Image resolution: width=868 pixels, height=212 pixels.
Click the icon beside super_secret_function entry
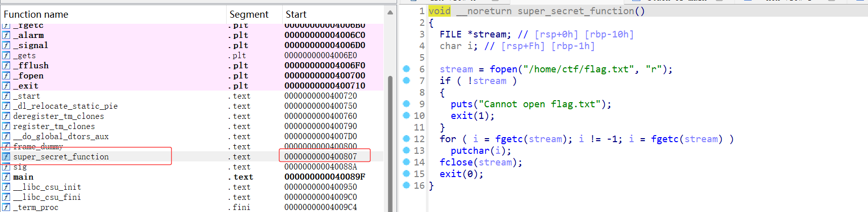coord(6,157)
